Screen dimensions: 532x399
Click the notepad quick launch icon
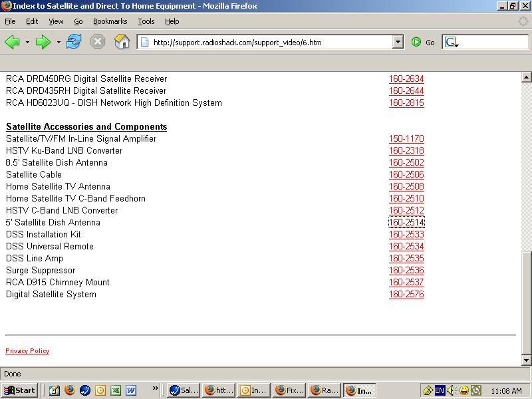pyautogui.click(x=55, y=390)
